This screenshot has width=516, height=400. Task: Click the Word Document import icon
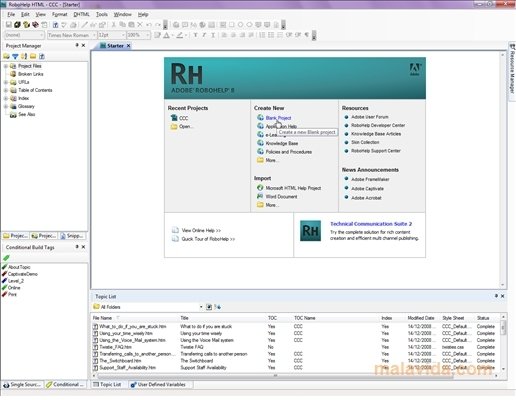tap(260, 196)
